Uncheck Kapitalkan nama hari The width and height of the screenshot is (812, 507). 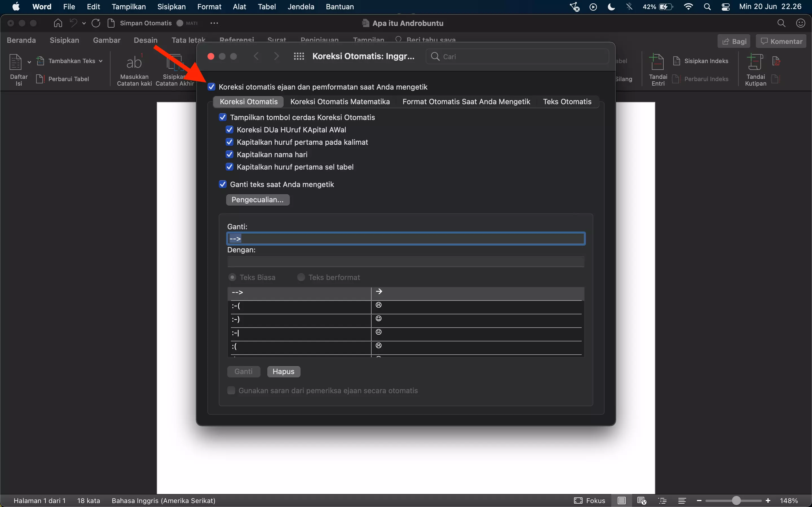pos(229,154)
